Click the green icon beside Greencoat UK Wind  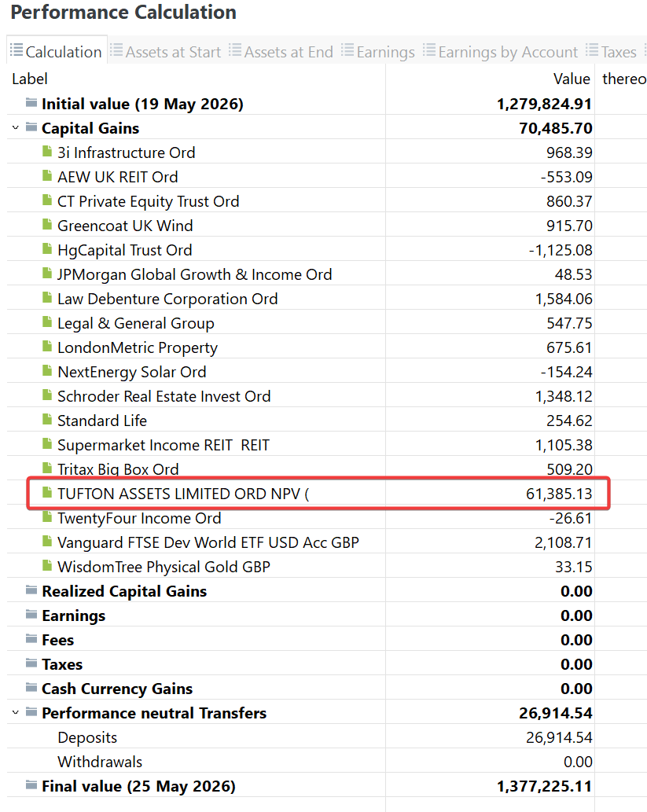(x=47, y=224)
